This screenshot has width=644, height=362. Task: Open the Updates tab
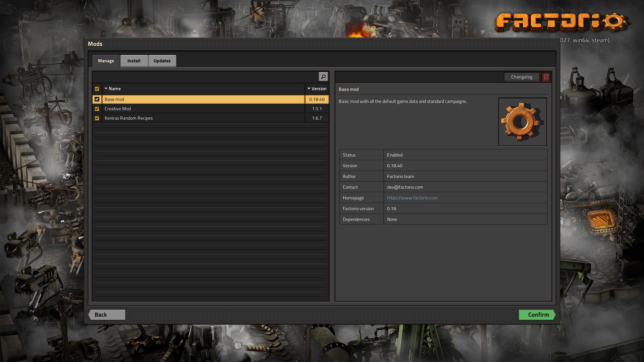tap(162, 61)
